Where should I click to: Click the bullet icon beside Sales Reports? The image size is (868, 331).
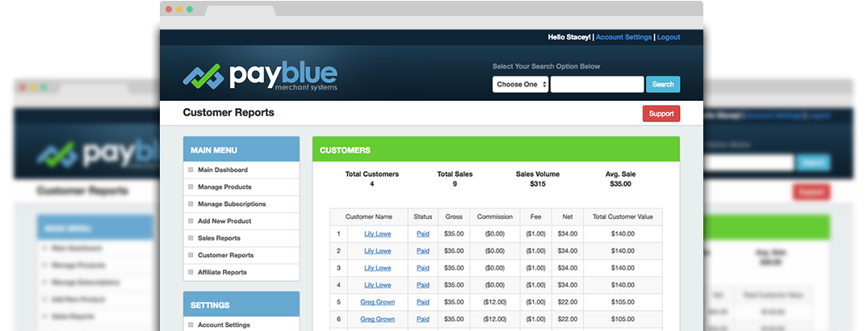191,239
